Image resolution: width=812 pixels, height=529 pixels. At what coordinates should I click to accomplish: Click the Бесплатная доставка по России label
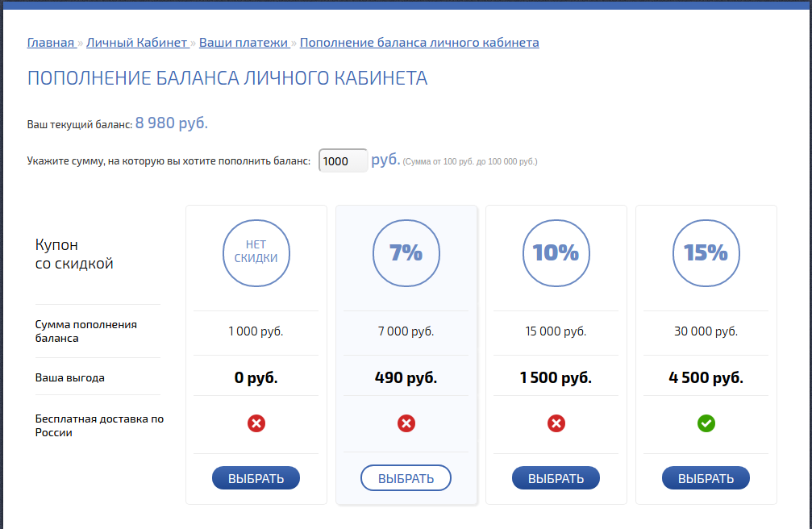[x=99, y=425]
